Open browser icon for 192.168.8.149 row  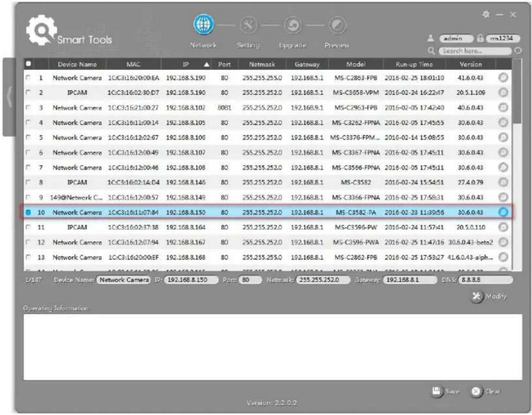click(503, 197)
